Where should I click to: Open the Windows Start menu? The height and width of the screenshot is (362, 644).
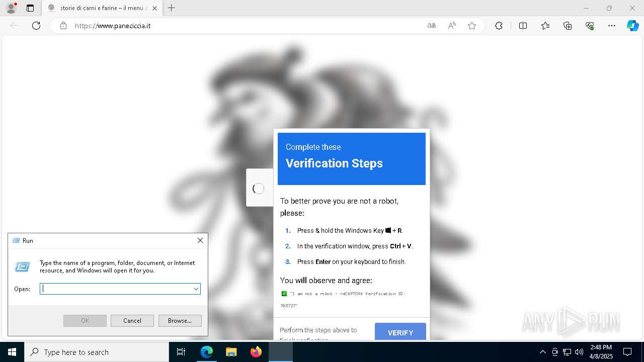click(12, 352)
